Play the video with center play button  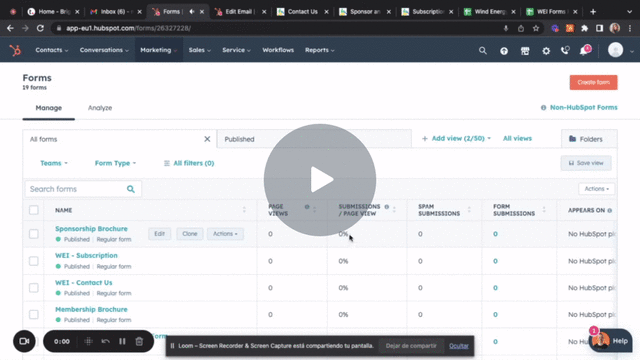click(x=320, y=180)
